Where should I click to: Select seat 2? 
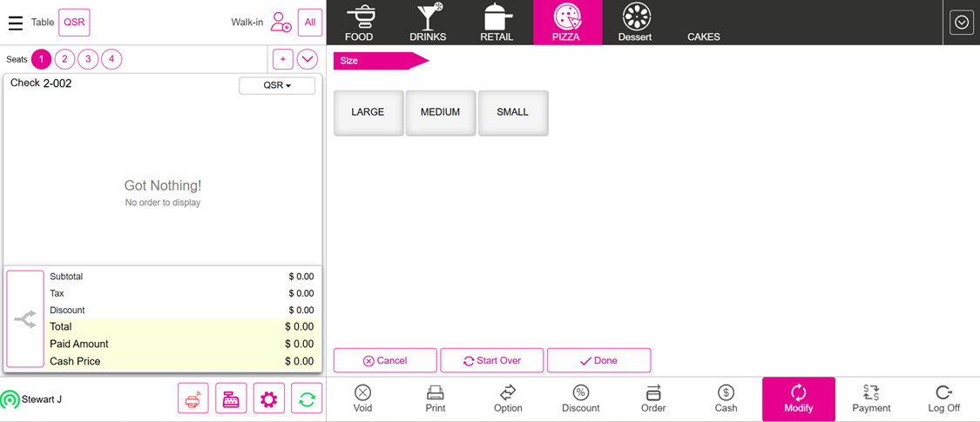[x=64, y=59]
